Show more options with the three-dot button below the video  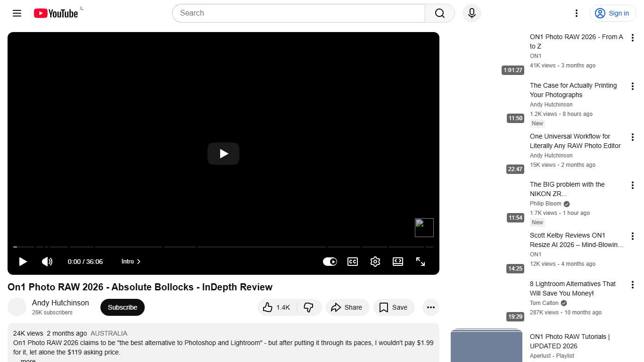tap(430, 307)
